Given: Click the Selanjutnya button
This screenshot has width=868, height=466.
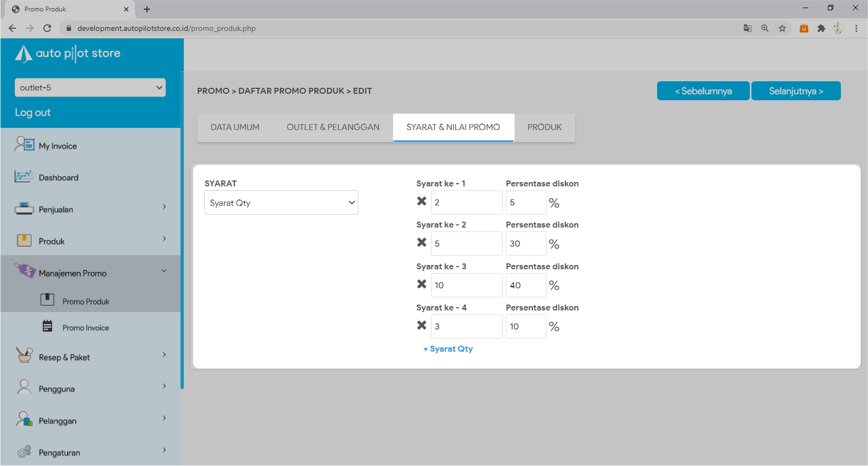Looking at the screenshot, I should tap(795, 91).
